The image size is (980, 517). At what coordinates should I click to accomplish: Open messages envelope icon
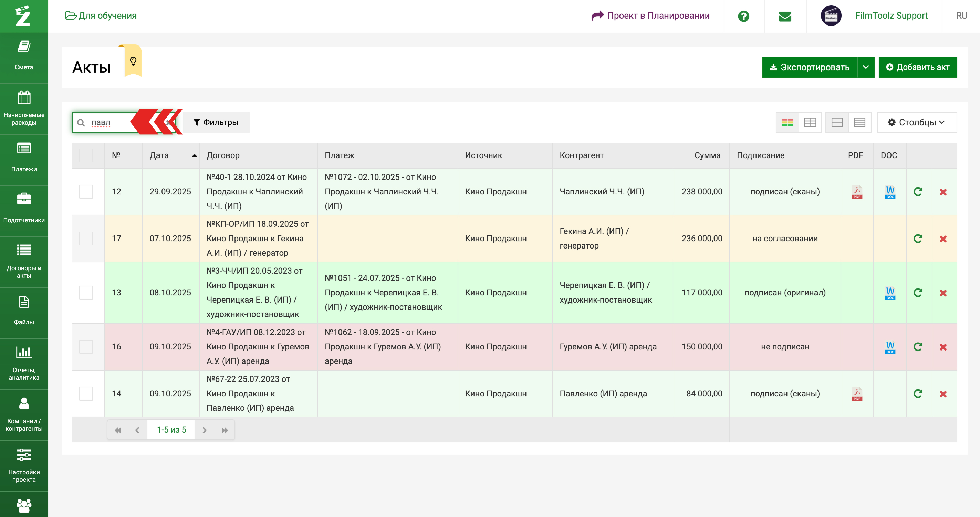[x=784, y=16]
